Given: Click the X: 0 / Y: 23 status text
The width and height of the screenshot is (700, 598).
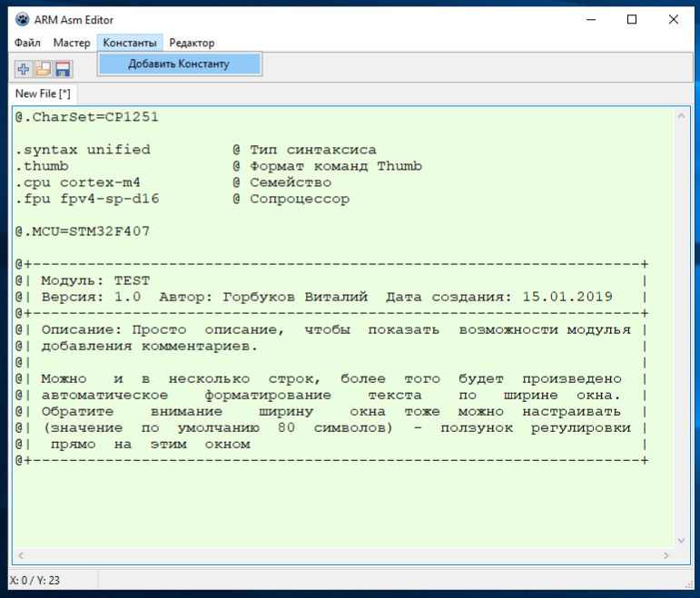Looking at the screenshot, I should [35, 581].
